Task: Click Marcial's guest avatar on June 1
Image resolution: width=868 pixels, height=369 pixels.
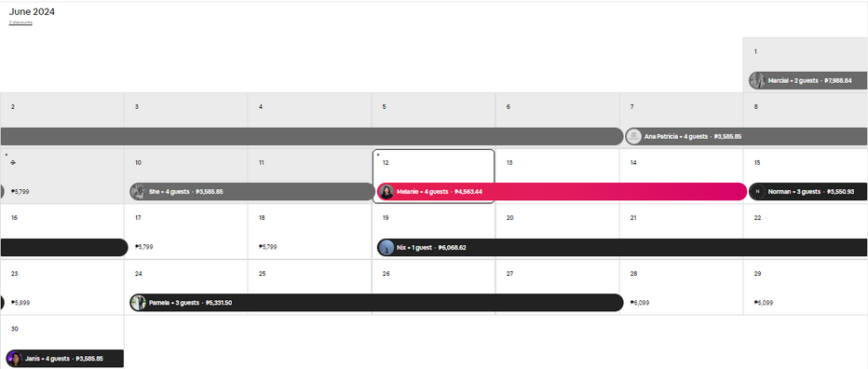Action: coord(757,80)
